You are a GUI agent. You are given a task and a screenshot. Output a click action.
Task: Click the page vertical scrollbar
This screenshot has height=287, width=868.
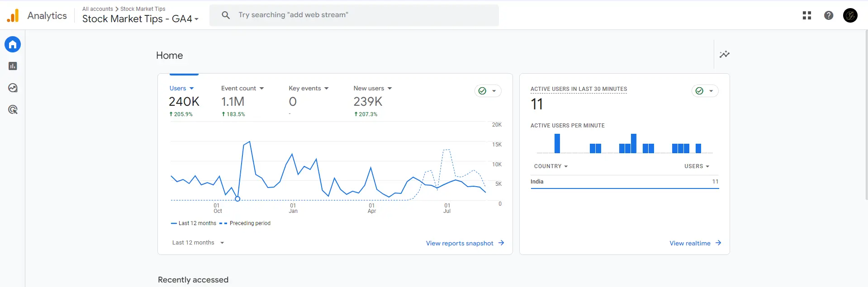(866, 115)
